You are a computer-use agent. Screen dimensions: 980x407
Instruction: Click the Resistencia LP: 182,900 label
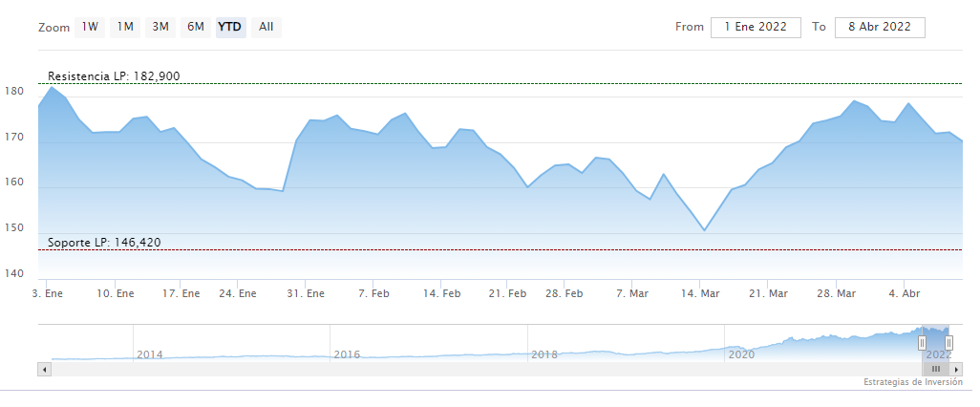tap(114, 75)
